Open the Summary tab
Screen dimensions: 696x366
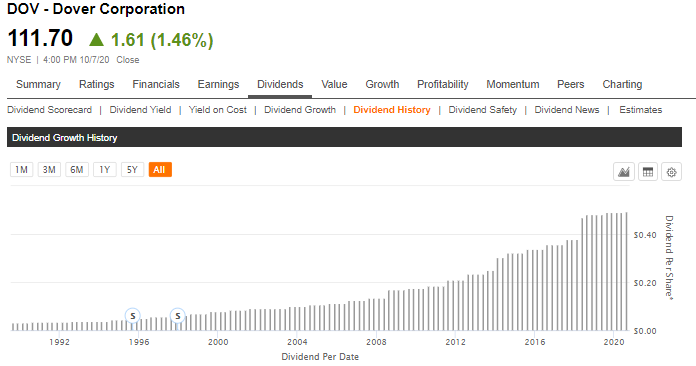click(38, 84)
